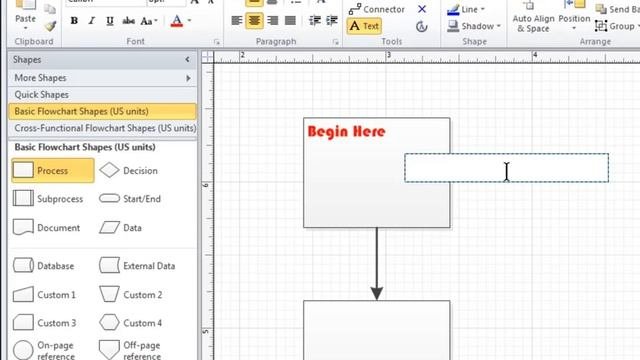Image resolution: width=640 pixels, height=360 pixels.
Task: Click the Format Painter icon
Action: (50, 27)
